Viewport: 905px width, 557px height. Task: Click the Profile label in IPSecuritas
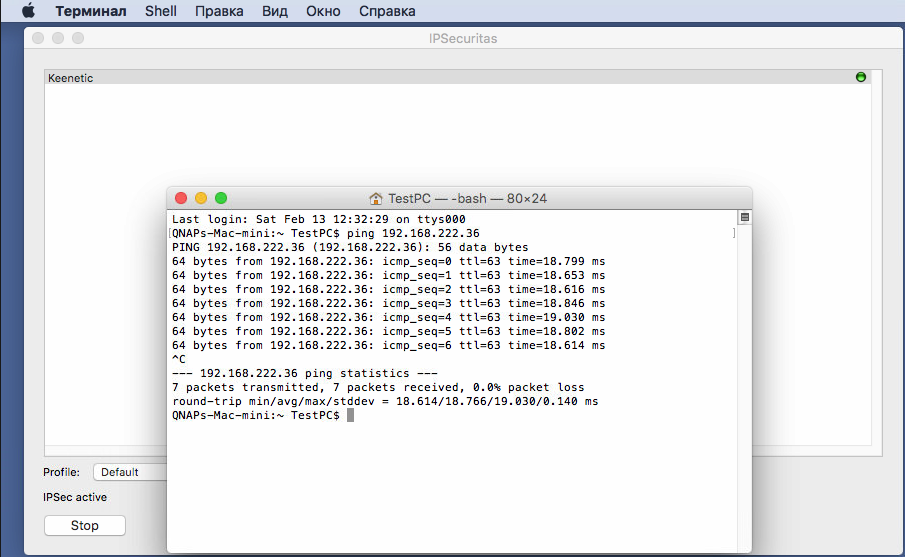coord(62,472)
